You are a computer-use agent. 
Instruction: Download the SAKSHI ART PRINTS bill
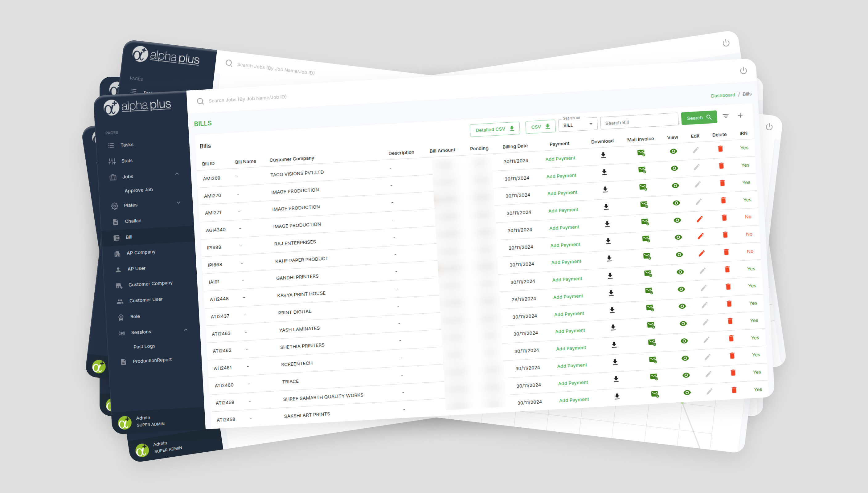click(x=617, y=396)
